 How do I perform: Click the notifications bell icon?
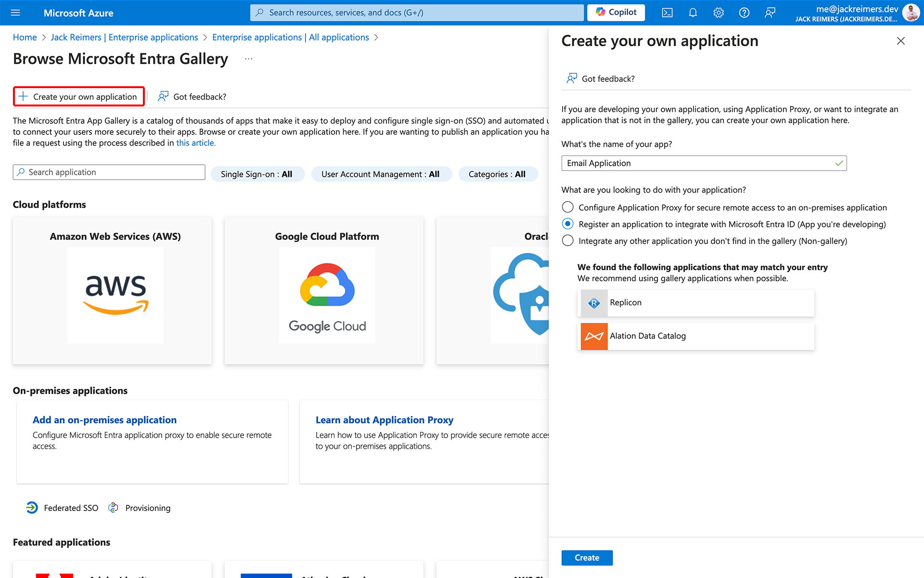(x=693, y=13)
